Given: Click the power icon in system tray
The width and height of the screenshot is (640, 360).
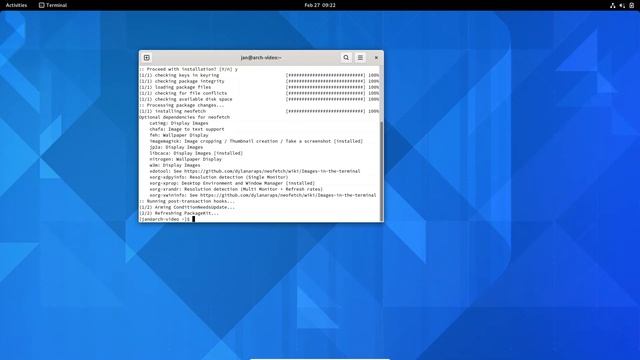Looking at the screenshot, I should [x=631, y=5].
